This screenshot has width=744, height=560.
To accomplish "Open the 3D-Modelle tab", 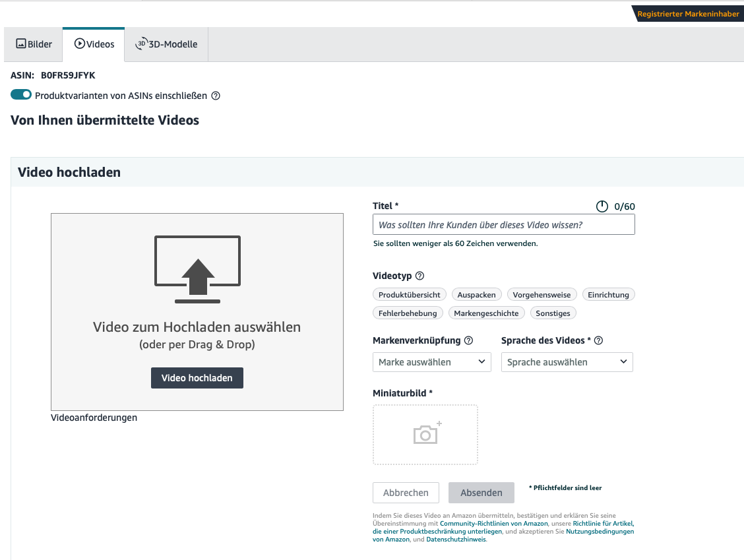I will pos(166,44).
